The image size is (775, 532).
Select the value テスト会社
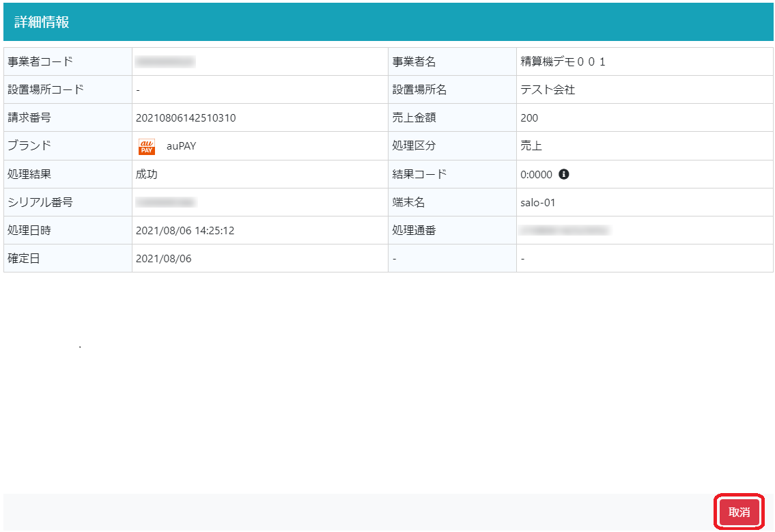pos(548,89)
